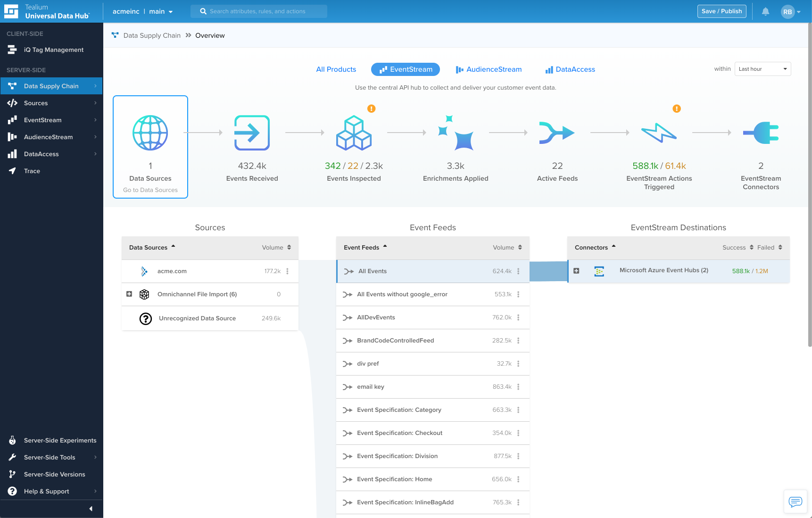Select the Sources icon in the sidebar

(36, 103)
